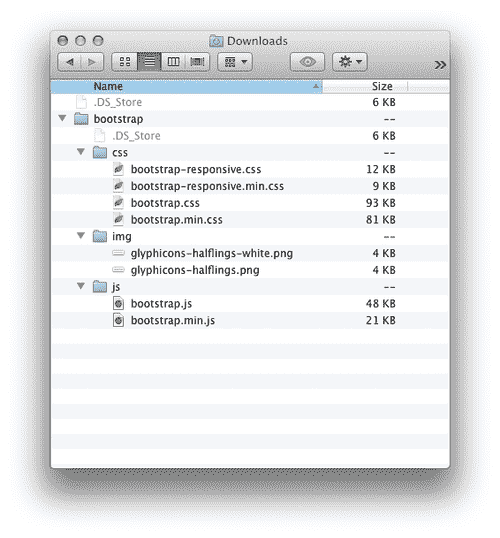Click the Downloads window title text
This screenshot has width=500, height=538.
point(257,41)
